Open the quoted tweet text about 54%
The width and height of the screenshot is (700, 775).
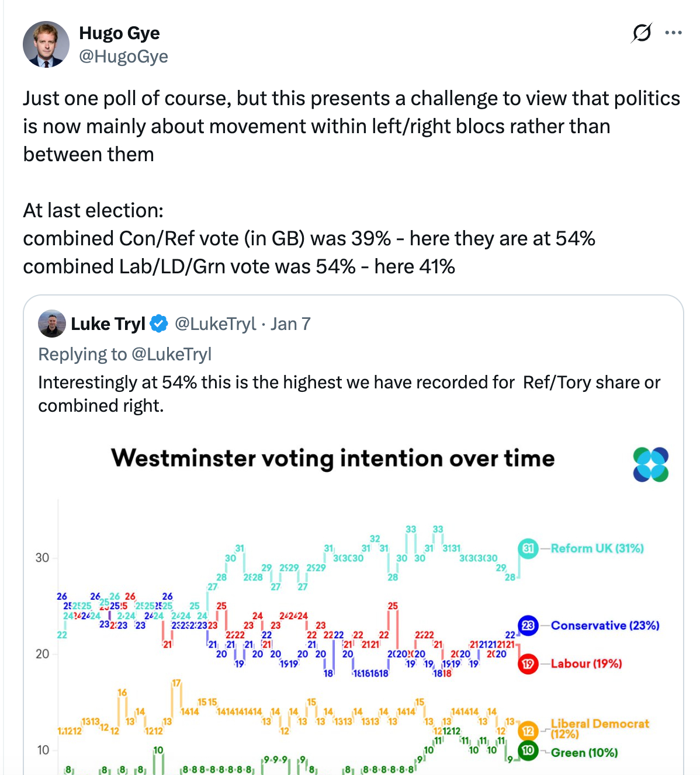pos(349,394)
